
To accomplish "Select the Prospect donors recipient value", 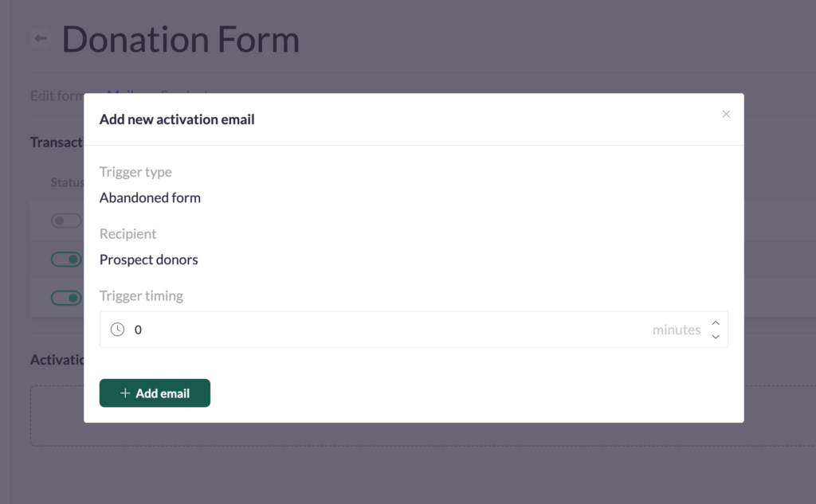I will coord(149,260).
